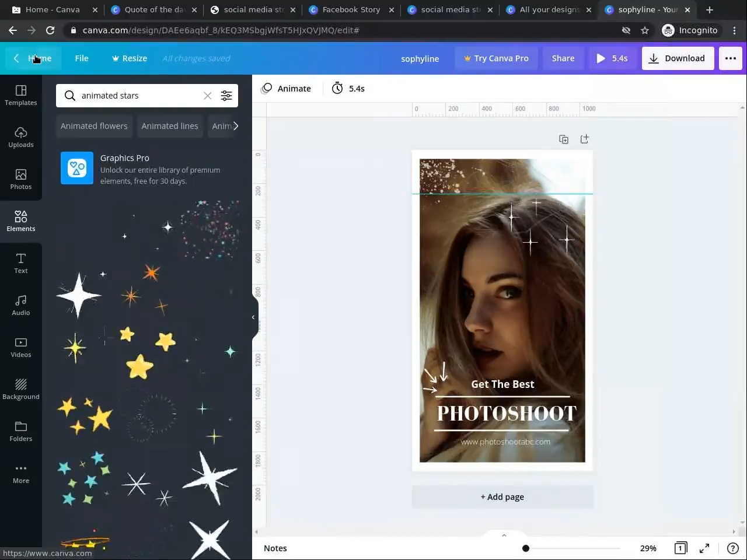Open the Uploads panel

click(21, 137)
